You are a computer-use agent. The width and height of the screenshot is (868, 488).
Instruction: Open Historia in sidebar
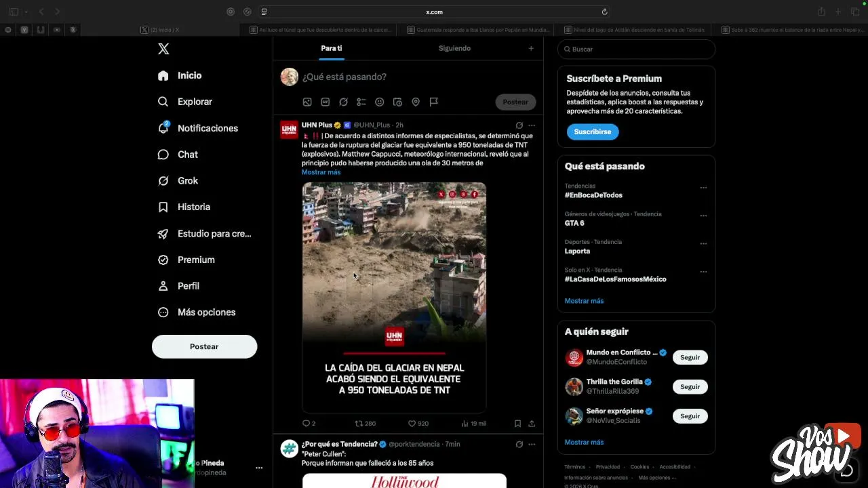pos(184,207)
